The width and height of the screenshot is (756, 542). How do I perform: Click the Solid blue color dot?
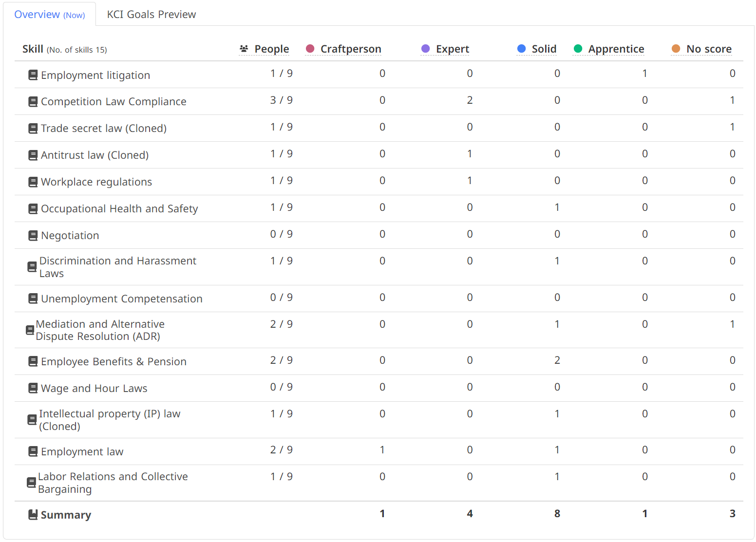tap(521, 48)
